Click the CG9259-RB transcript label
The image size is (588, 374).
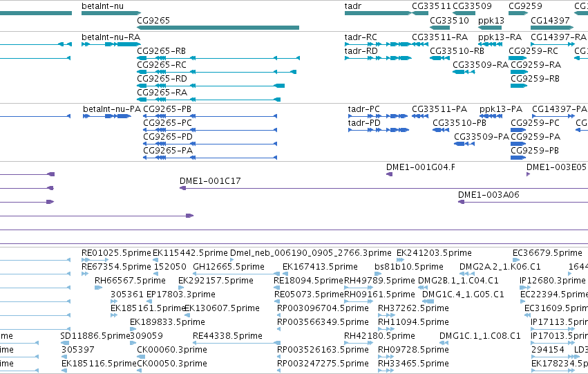[535, 79]
